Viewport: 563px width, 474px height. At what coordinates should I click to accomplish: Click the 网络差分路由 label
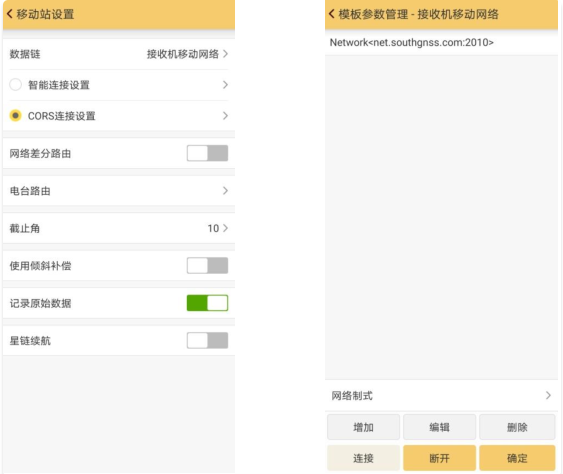click(40, 153)
